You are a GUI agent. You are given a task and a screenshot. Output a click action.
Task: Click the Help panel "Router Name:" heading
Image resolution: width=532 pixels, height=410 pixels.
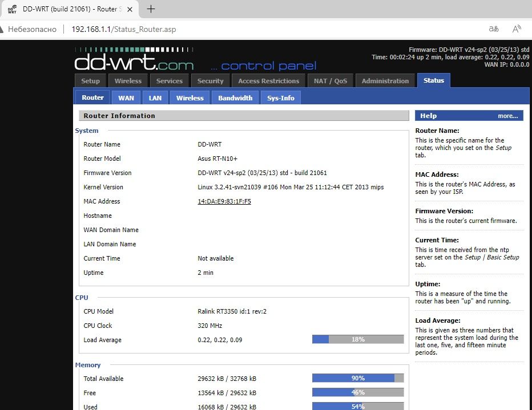pyautogui.click(x=437, y=131)
